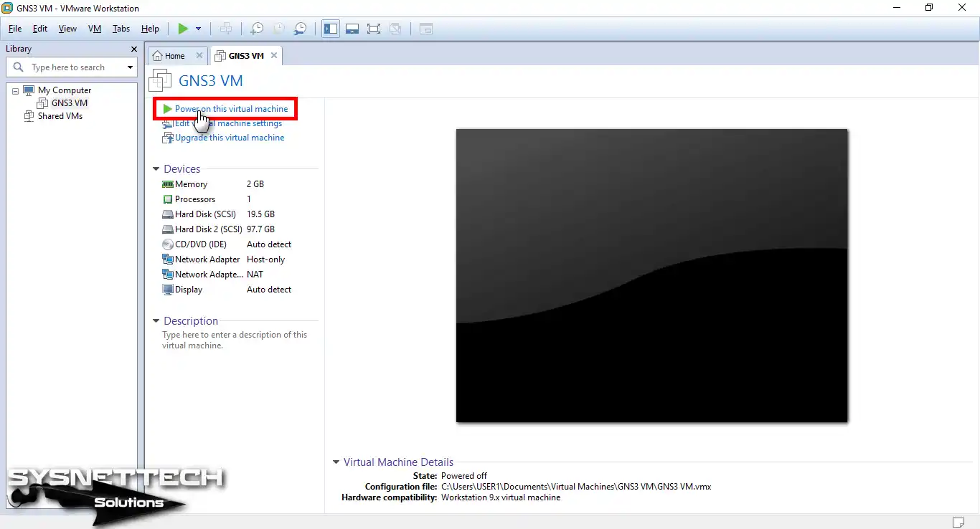Select the Host-only Network Adapter icon
980x529 pixels.
(168, 259)
